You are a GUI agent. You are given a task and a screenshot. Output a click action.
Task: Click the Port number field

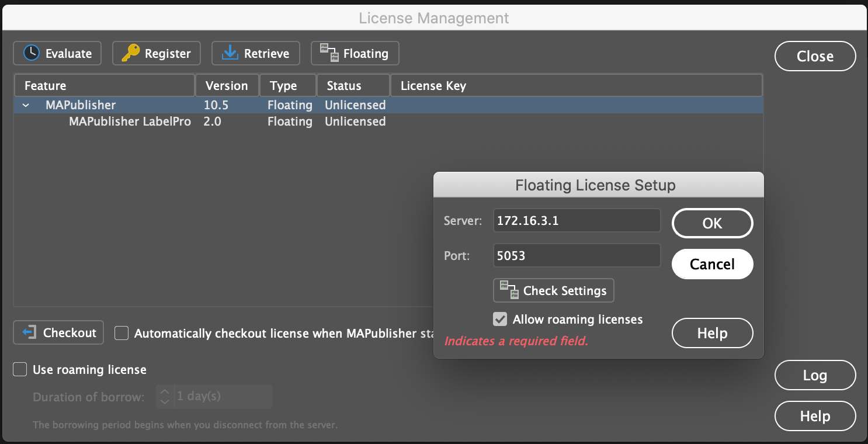(x=577, y=255)
